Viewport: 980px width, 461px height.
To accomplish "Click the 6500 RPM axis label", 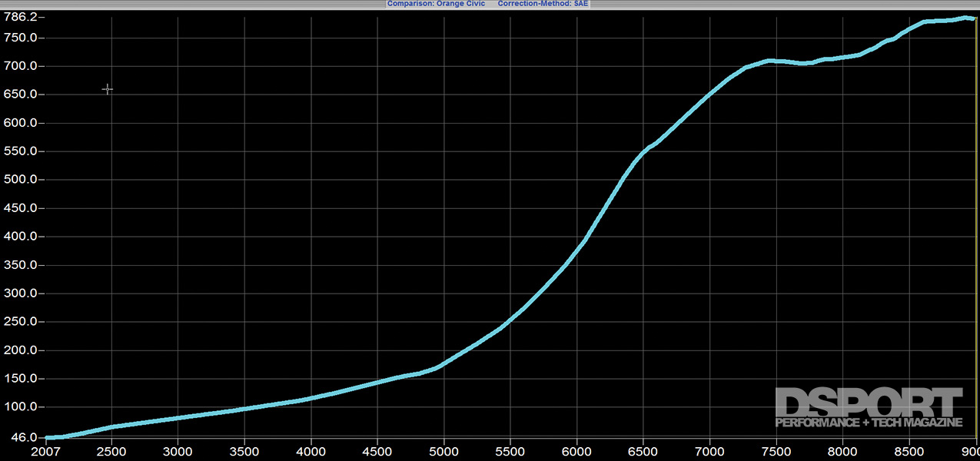I will click(643, 452).
